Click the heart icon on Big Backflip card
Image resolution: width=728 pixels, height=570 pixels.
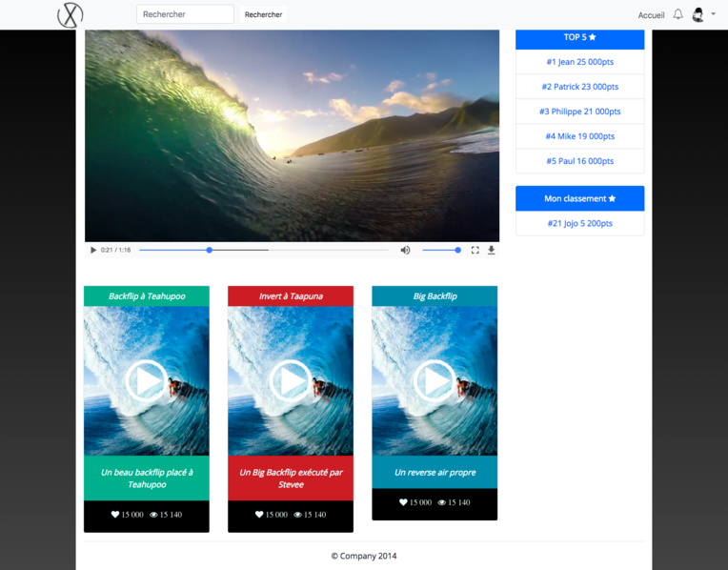[403, 502]
